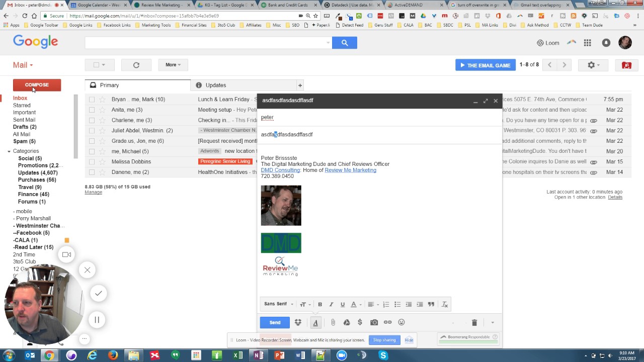
Task: Open the DMD Consulting signature link
Action: click(280, 170)
